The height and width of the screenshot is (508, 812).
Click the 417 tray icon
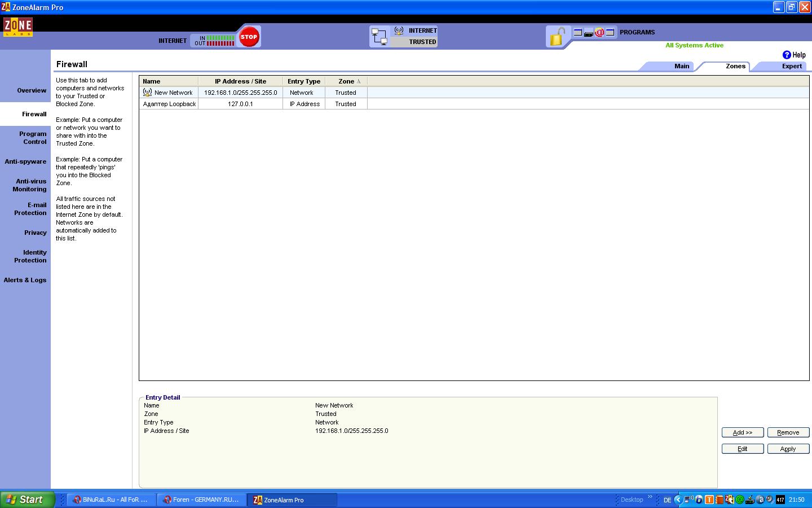point(780,500)
